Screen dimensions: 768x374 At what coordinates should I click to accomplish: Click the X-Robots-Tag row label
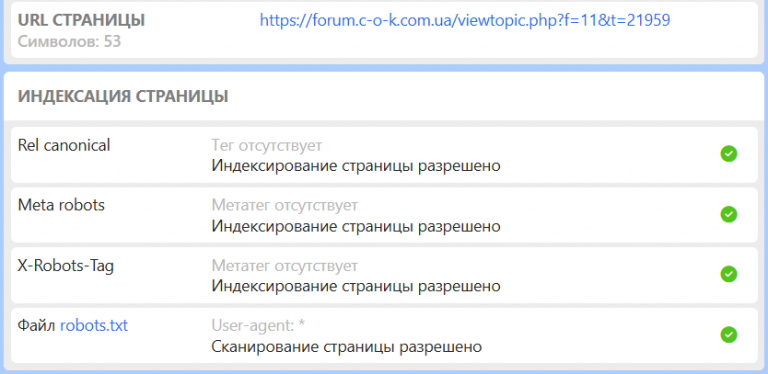tap(66, 266)
